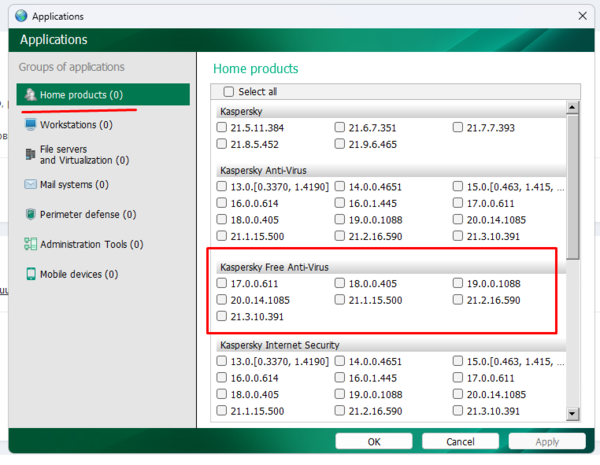
Task: Tick Kaspersky Free Anti-Virus 21.3.10.391
Action: point(222,316)
